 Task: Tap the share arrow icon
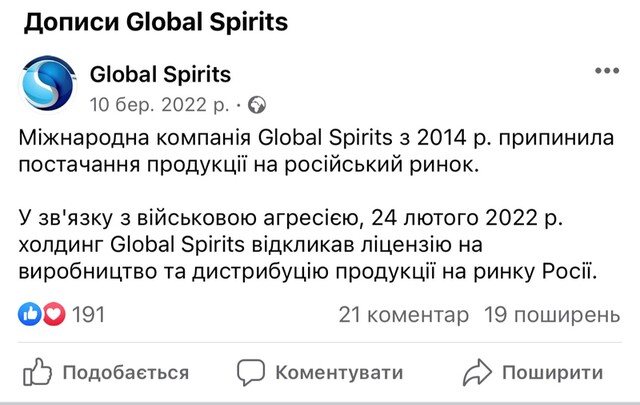(x=481, y=373)
